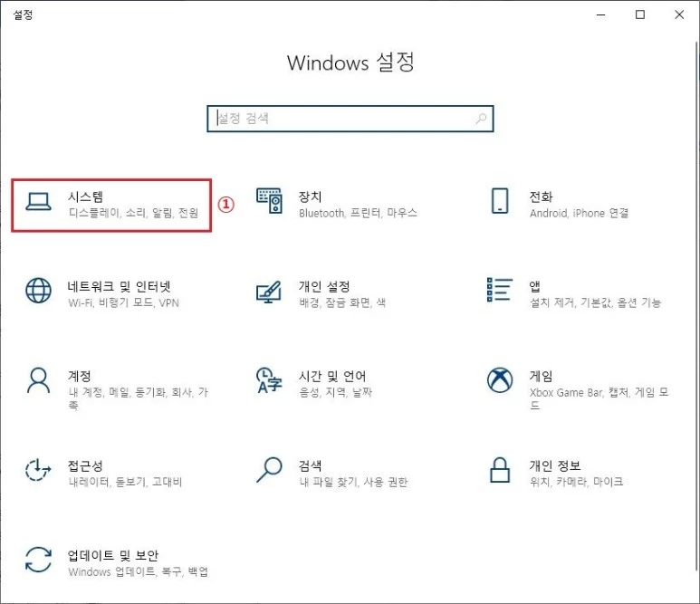Click description 내 파일 찾기, 사용 권한
This screenshot has width=700, height=604.
(x=353, y=482)
